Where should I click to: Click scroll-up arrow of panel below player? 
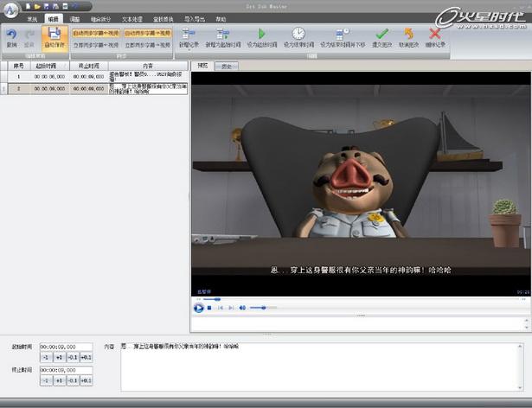pos(527,320)
